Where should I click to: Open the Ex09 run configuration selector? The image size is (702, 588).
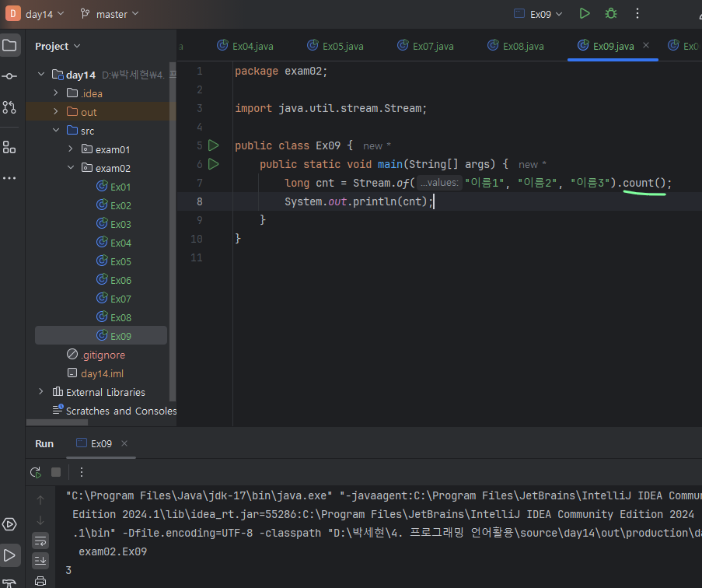(538, 14)
